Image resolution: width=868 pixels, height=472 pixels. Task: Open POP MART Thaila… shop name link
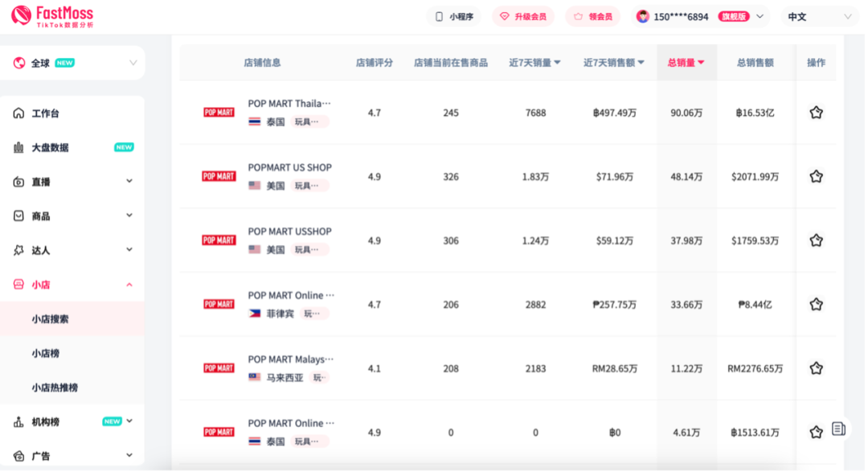pos(289,104)
